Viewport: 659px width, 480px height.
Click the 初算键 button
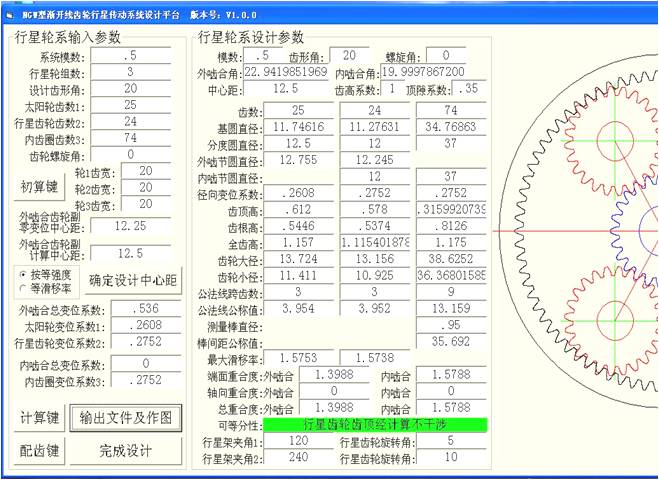40,186
